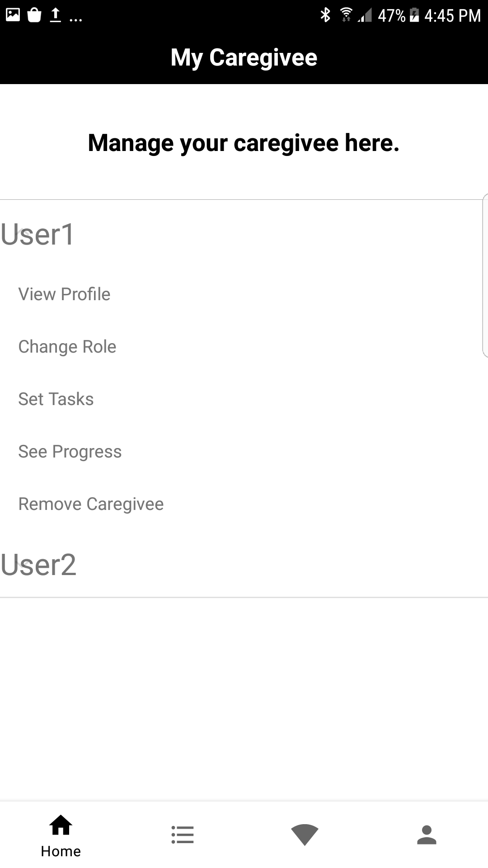Tap the upload arrow icon in status bar
The width and height of the screenshot is (488, 868).
point(55,15)
